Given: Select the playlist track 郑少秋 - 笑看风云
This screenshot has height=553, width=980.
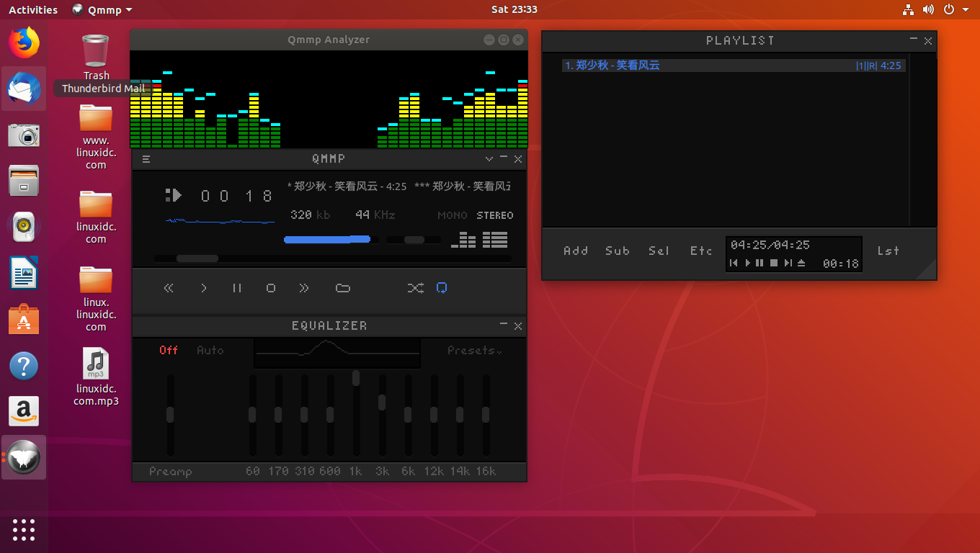Looking at the screenshot, I should [612, 66].
